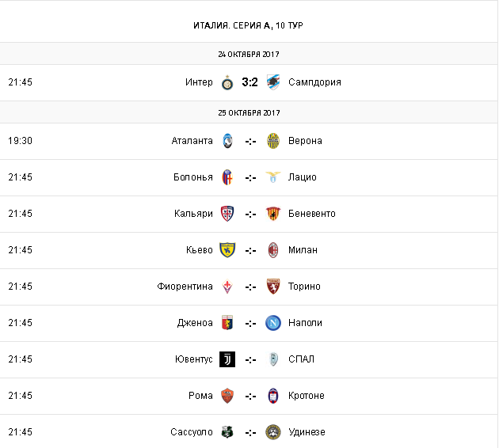499x448 pixels.
Task: Click the Sampdoria club crest
Action: 273,82
